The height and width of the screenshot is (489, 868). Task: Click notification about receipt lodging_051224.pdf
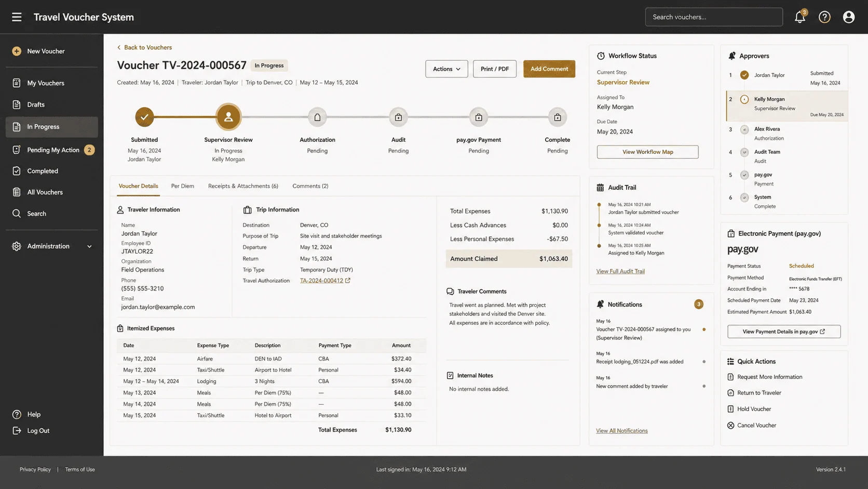(x=651, y=358)
